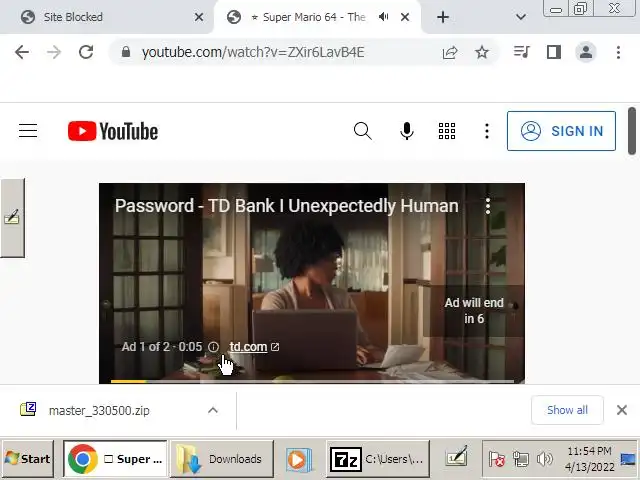Expand the tab search dropdown
Image resolution: width=640 pixels, height=480 pixels.
coord(520,17)
